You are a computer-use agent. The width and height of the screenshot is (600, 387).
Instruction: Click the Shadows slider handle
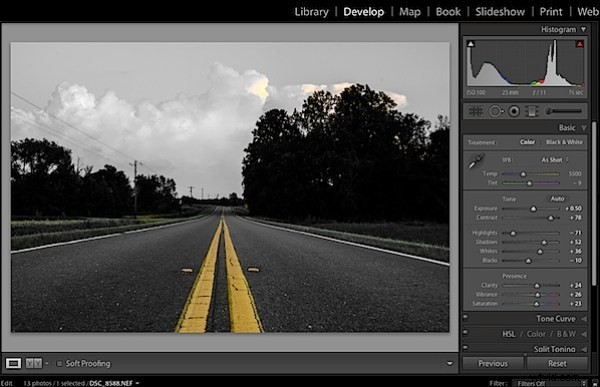click(x=544, y=242)
